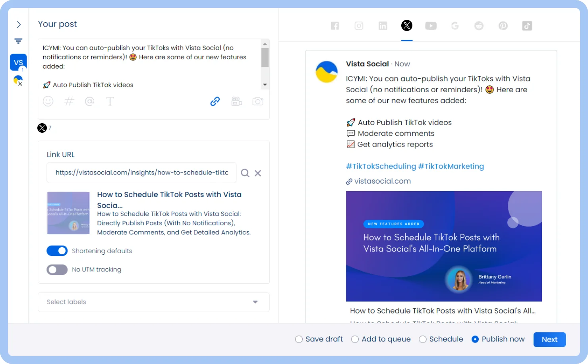The width and height of the screenshot is (588, 364).
Task: Open the emoji picker icon
Action: pyautogui.click(x=48, y=101)
